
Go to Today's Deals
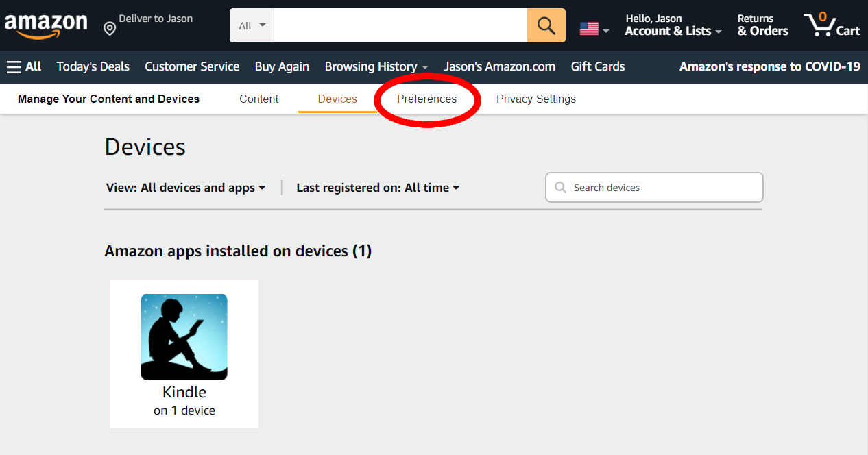(93, 66)
